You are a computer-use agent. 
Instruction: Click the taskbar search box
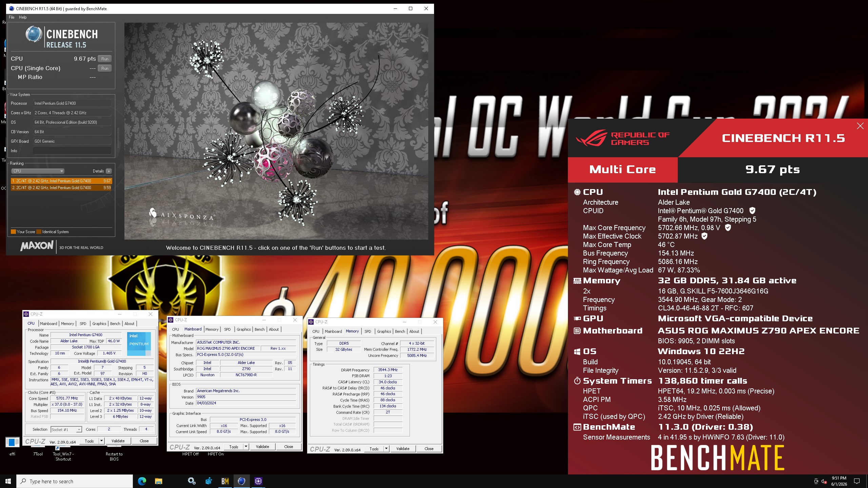(x=75, y=481)
